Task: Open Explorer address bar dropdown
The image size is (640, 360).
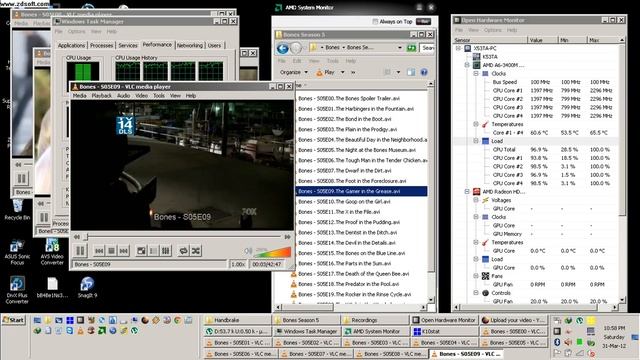Action: point(400,48)
